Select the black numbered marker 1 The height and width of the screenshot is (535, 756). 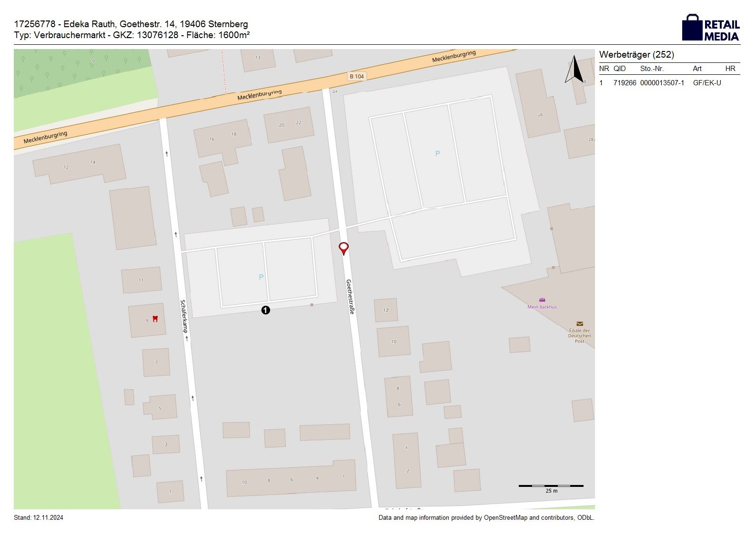265,310
